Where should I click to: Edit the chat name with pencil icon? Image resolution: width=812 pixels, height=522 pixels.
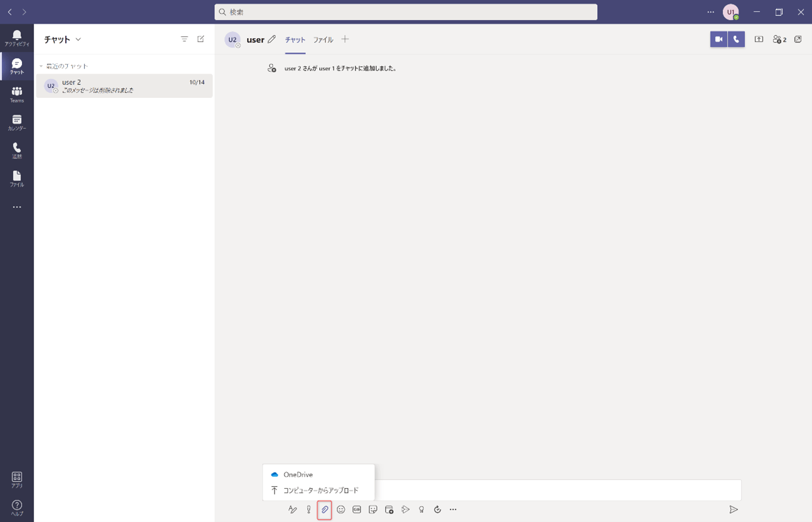(x=272, y=40)
